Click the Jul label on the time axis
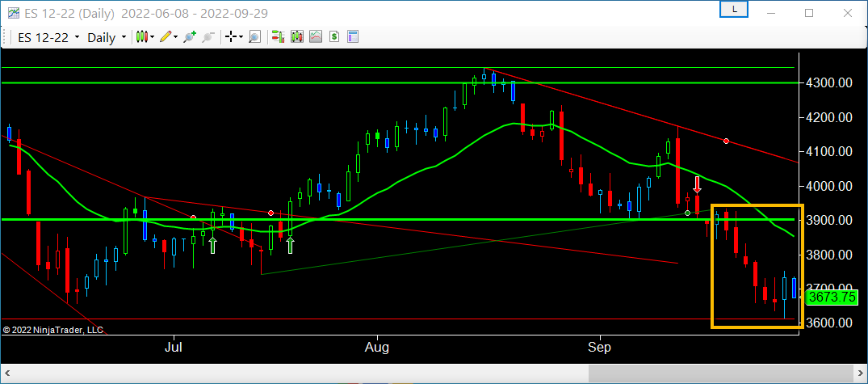This screenshot has height=384, width=868. pos(174,348)
